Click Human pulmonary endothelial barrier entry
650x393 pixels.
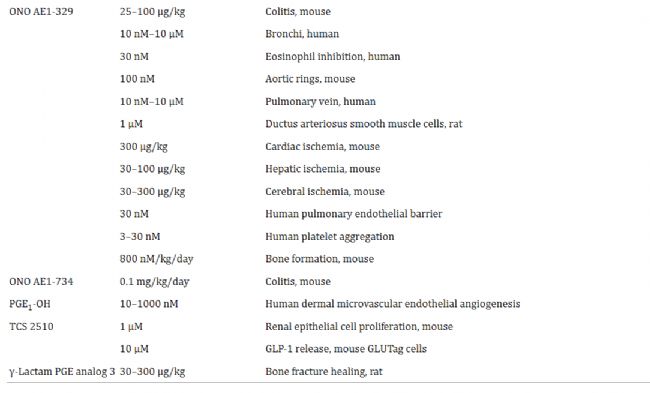[x=354, y=214]
